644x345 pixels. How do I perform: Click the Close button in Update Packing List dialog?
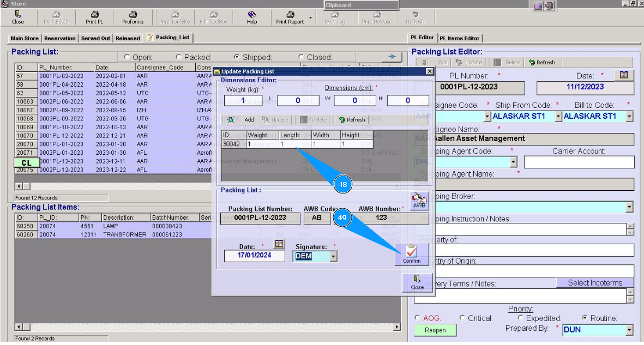417,282
